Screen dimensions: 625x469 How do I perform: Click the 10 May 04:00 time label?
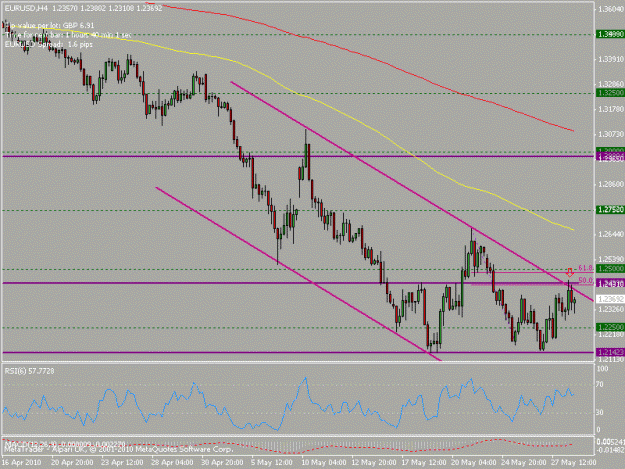coord(324,463)
